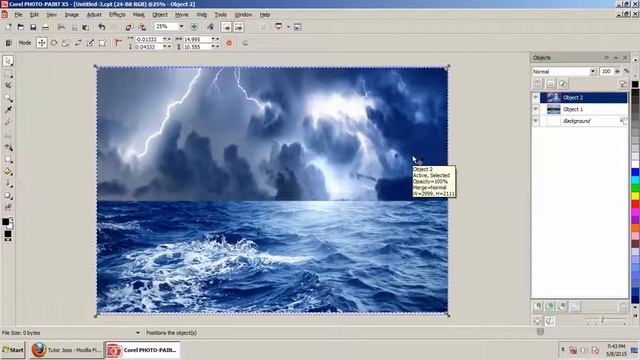Open the Image menu

pos(71,15)
